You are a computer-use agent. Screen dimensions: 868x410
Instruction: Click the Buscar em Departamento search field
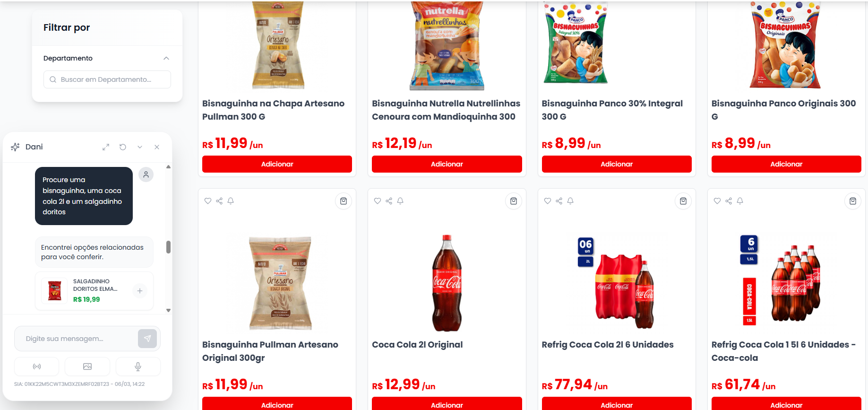pos(107,79)
